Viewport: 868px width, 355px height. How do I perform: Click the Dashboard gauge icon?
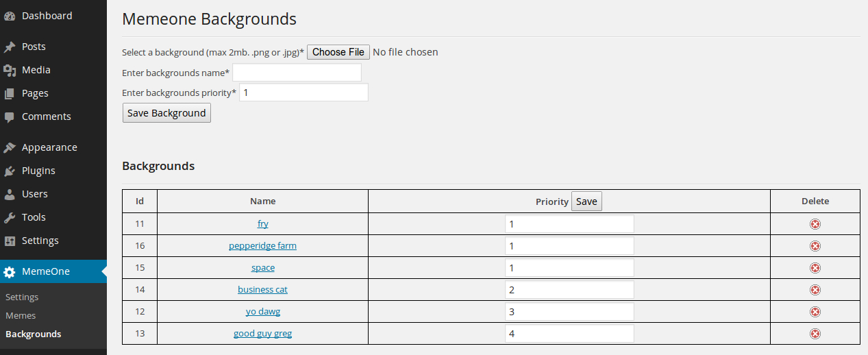click(10, 16)
